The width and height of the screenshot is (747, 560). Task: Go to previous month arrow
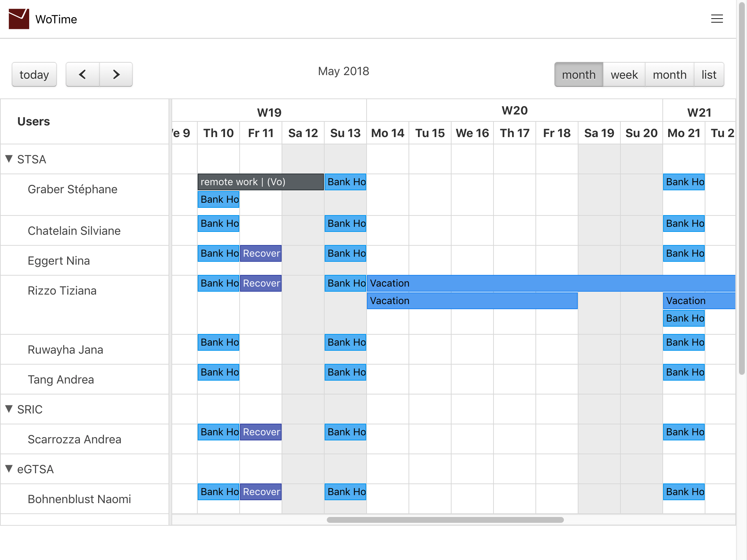[83, 74]
